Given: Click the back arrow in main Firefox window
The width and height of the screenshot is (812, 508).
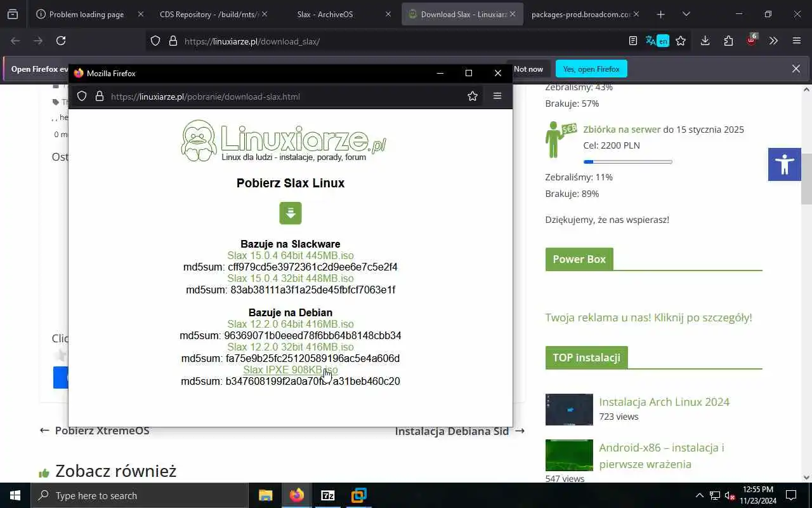Looking at the screenshot, I should [x=15, y=41].
